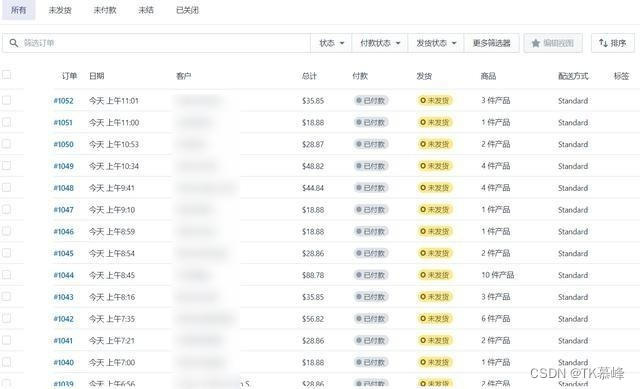Click the 配送方式 column header
This screenshot has height=389, width=640.
(x=573, y=76)
